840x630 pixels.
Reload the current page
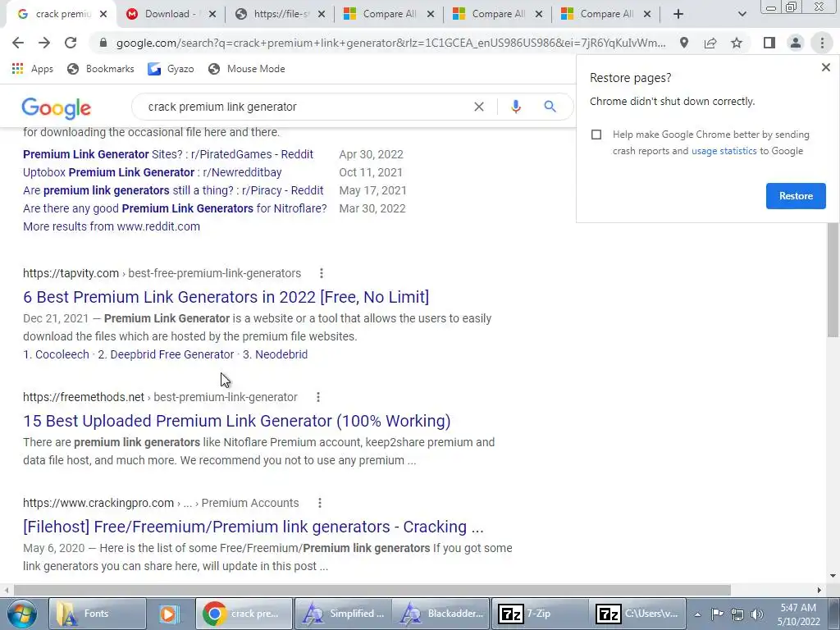(71, 43)
